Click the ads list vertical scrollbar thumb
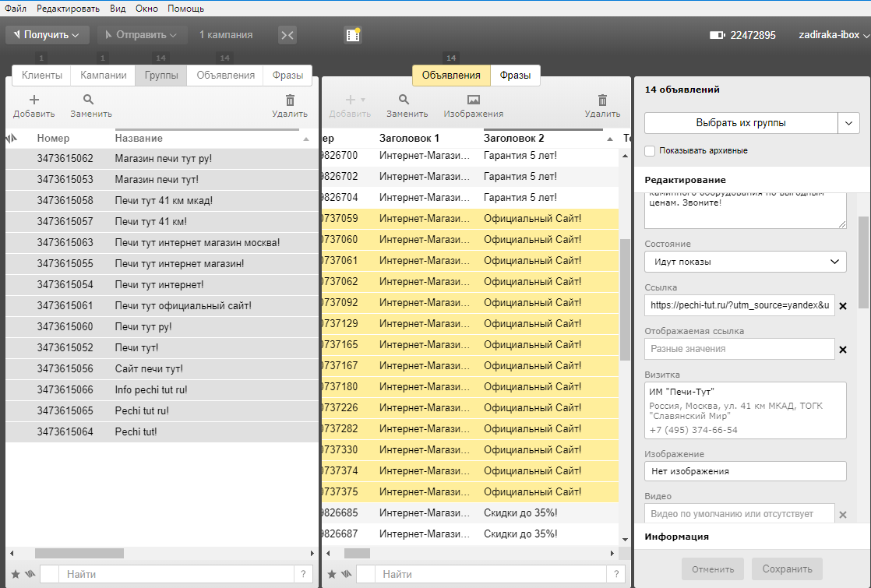 tap(625, 300)
